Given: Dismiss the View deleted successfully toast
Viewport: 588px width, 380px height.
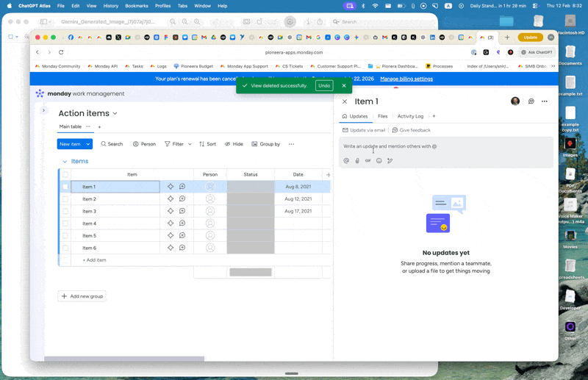Looking at the screenshot, I should [344, 85].
